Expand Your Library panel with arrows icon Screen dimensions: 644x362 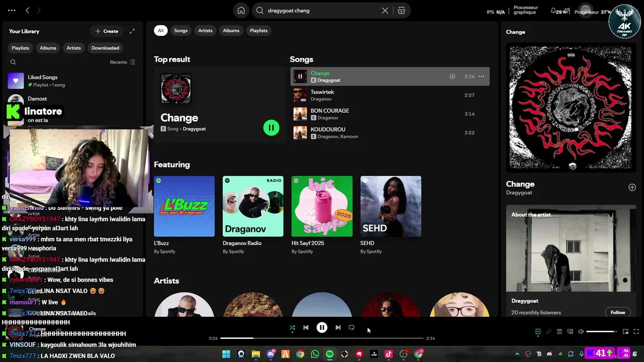click(132, 31)
